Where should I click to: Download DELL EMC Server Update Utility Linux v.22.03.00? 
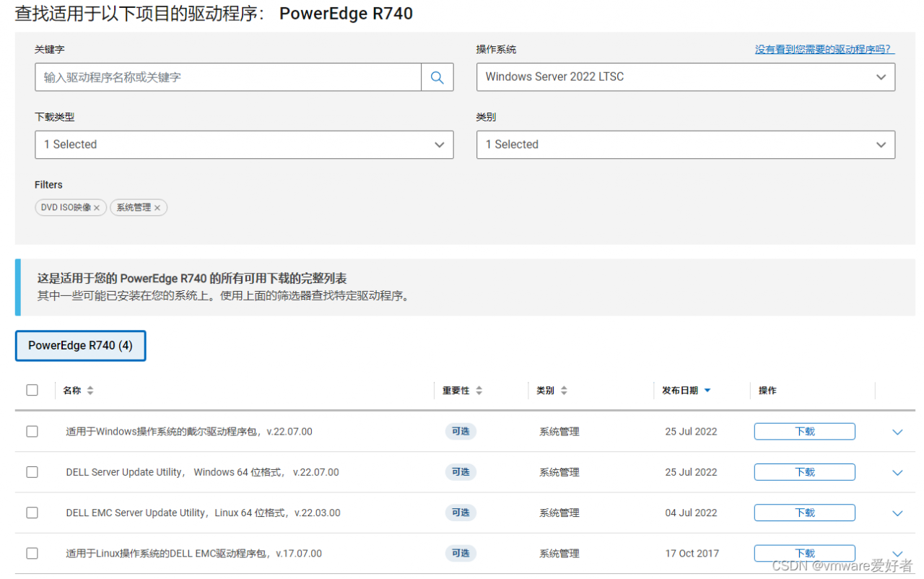click(805, 512)
